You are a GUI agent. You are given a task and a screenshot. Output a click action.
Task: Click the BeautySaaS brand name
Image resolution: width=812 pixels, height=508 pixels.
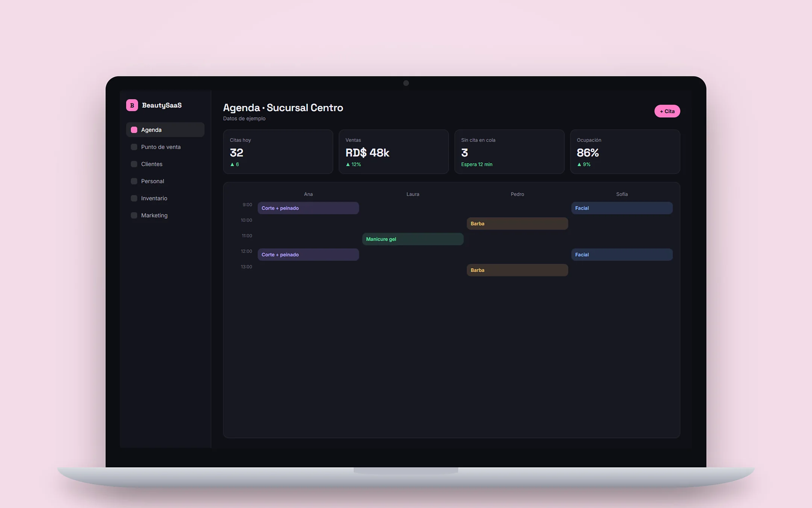[x=162, y=105]
